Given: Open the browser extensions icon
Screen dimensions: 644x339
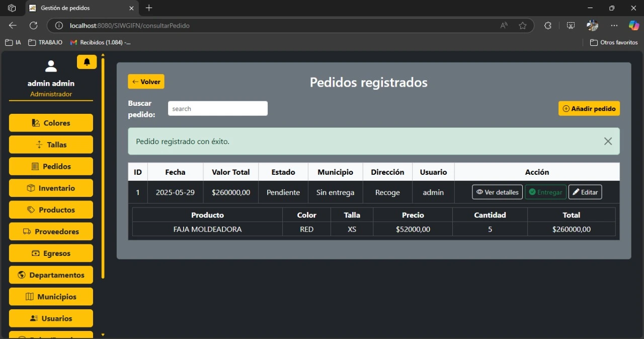Looking at the screenshot, I should tap(548, 25).
